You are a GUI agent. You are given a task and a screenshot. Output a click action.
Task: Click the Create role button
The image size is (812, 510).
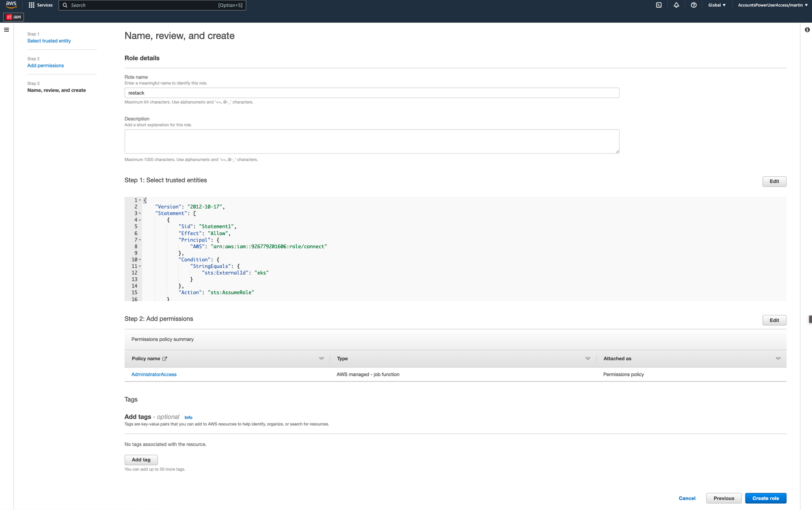coord(765,498)
